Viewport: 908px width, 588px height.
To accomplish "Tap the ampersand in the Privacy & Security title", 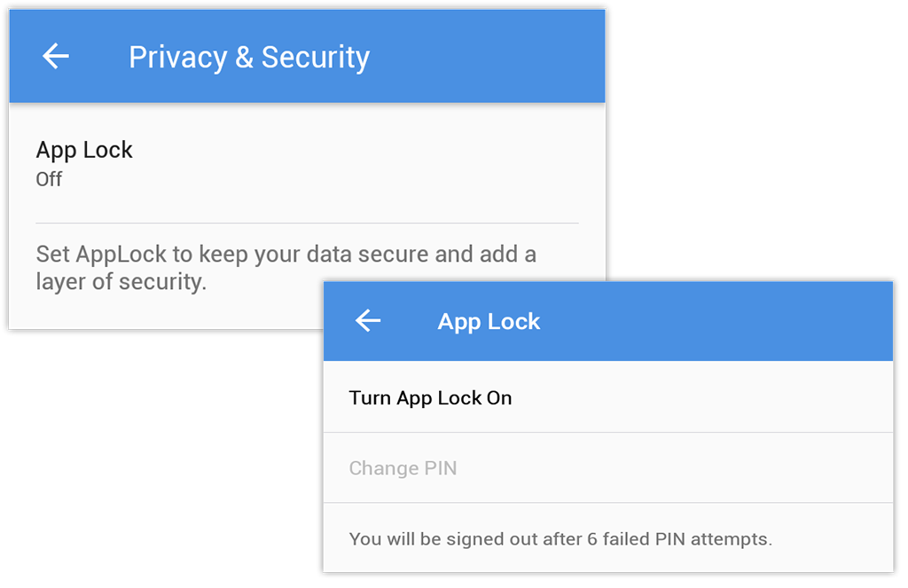I will coord(244,58).
